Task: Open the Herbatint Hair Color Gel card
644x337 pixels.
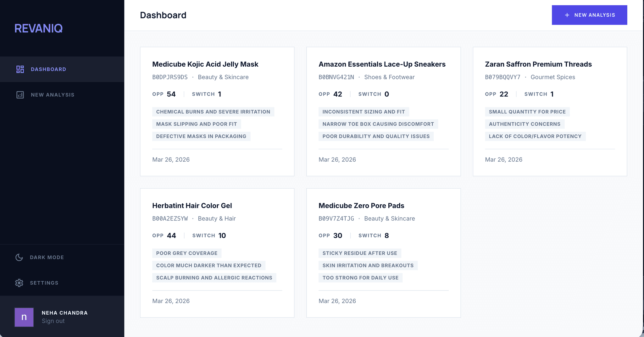Action: tap(217, 253)
